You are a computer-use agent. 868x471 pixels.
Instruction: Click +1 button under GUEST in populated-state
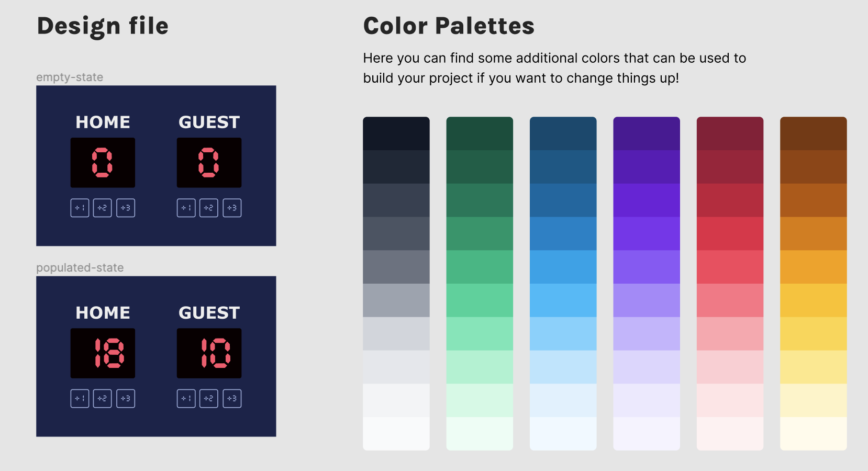click(186, 398)
